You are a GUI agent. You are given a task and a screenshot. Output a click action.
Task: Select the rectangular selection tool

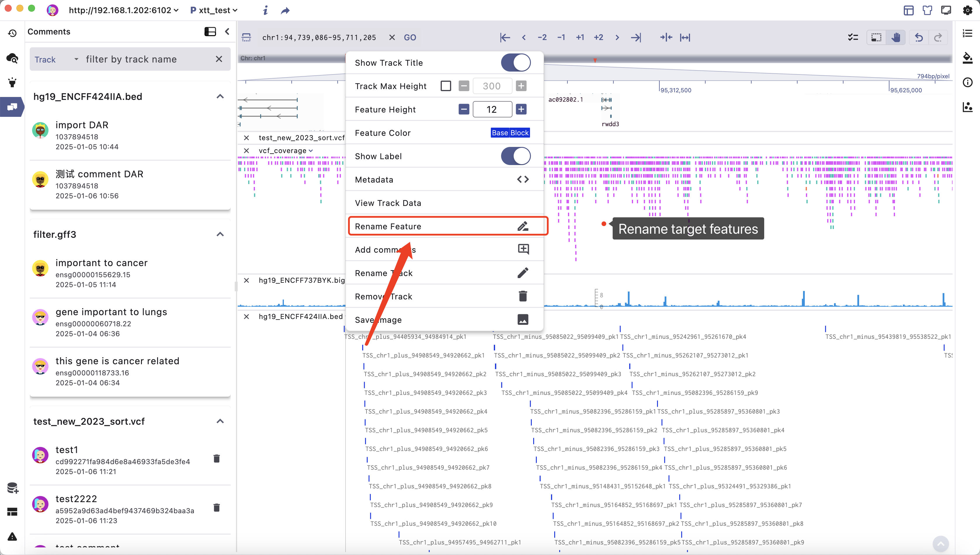(876, 37)
